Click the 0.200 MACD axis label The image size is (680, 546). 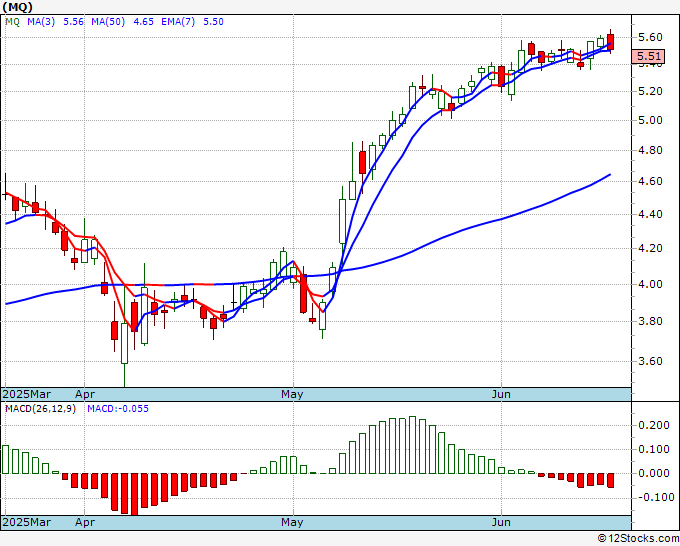(654, 425)
